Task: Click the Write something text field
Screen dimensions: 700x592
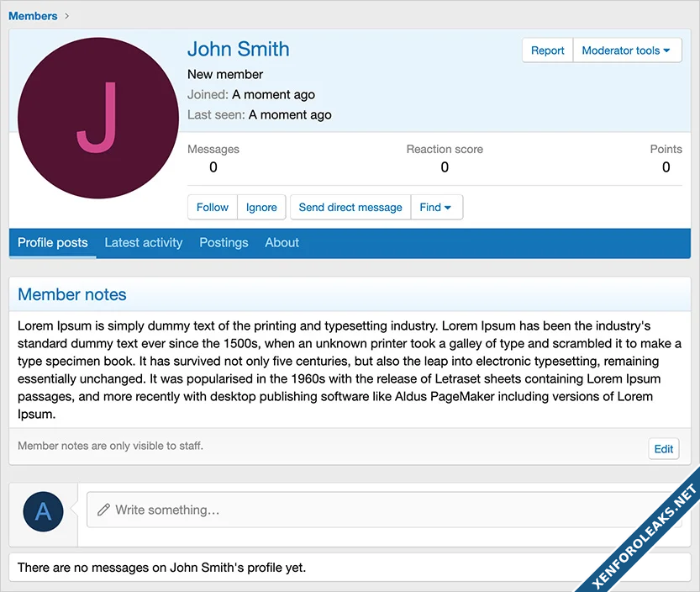Action: (x=378, y=510)
